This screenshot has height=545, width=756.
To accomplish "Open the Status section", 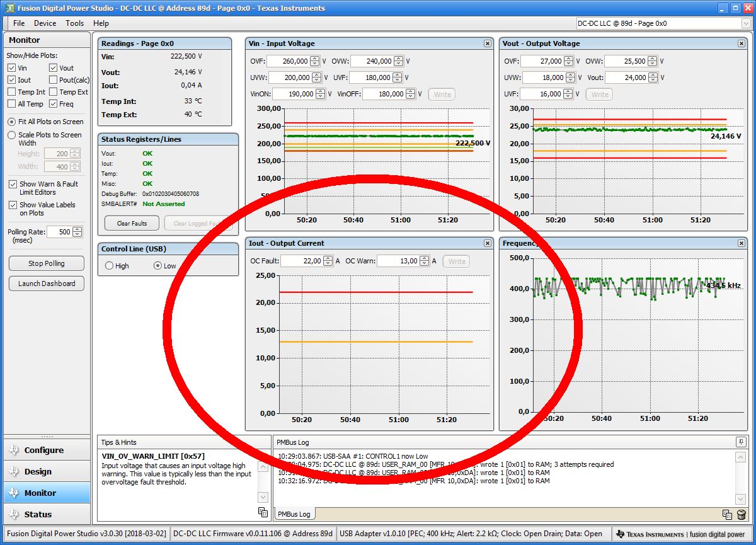I will (x=47, y=514).
